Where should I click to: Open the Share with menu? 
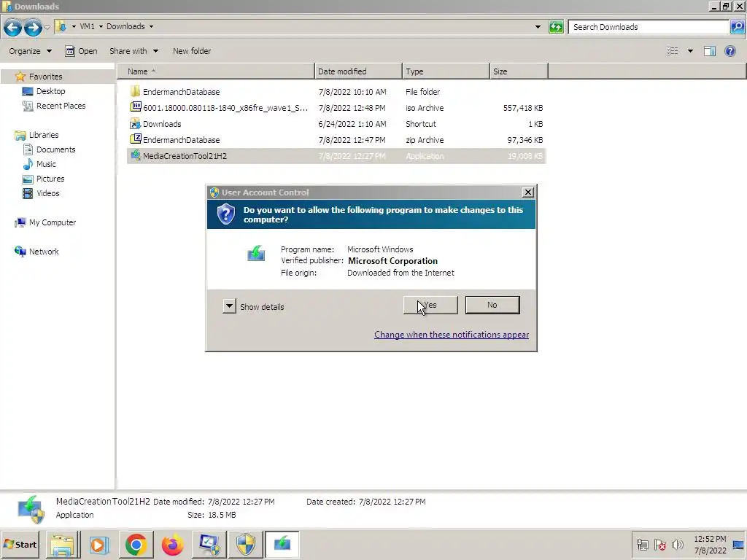(134, 51)
